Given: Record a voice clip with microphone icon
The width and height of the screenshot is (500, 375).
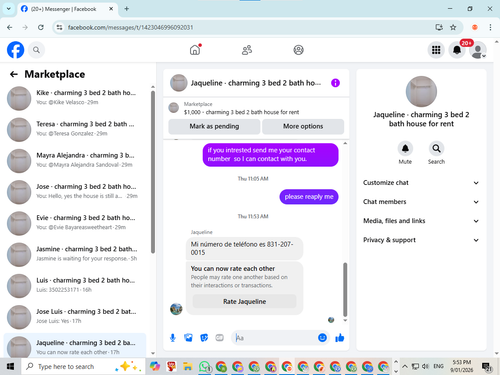Looking at the screenshot, I should pos(173,338).
